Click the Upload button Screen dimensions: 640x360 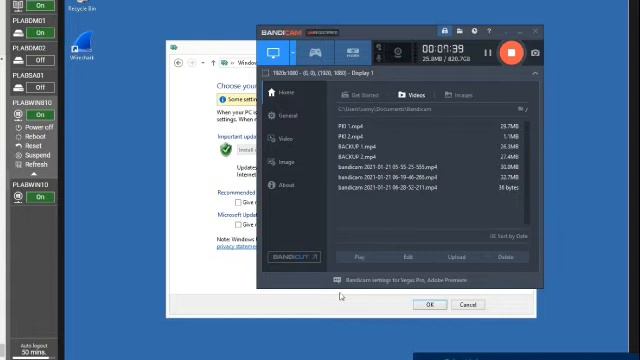pyautogui.click(x=456, y=257)
